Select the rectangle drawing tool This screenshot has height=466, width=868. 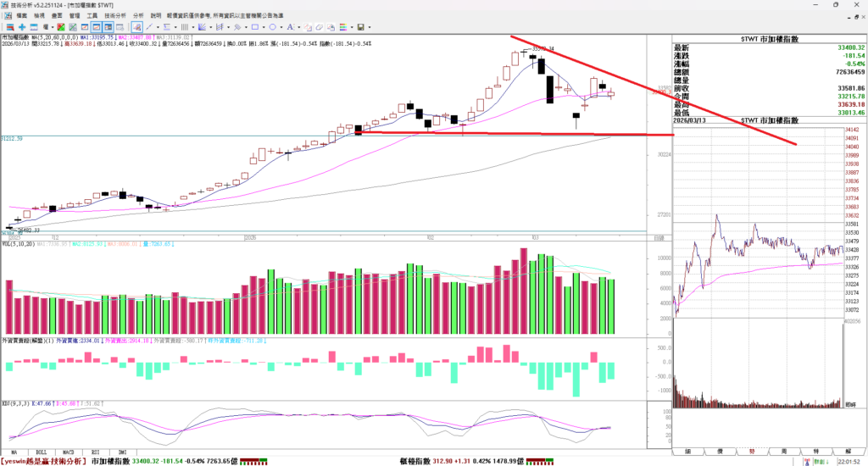point(255,27)
